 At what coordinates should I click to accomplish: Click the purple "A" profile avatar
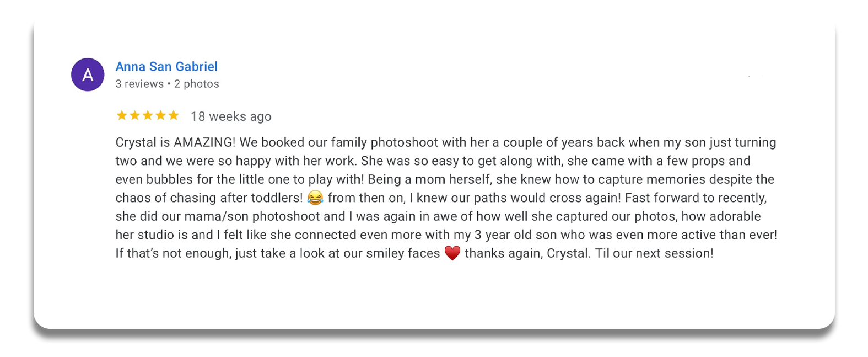coord(88,74)
